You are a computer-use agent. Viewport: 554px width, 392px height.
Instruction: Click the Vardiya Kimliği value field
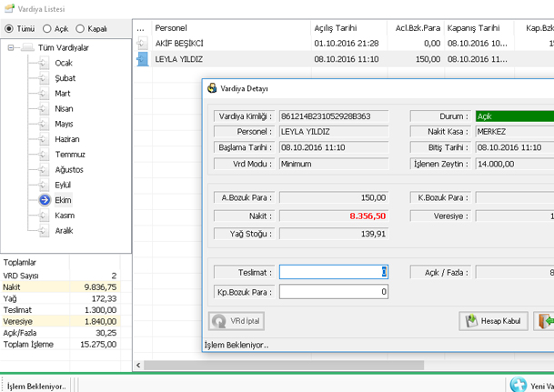click(334, 116)
